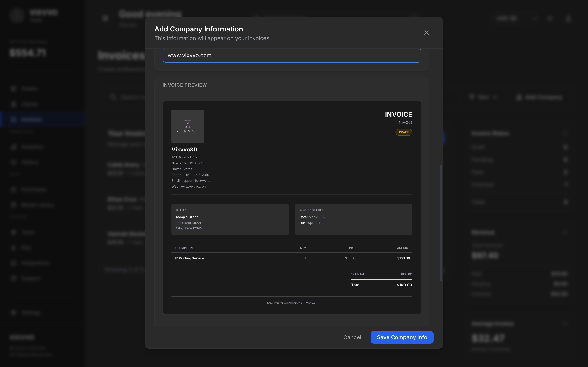Open Analytics from the sidebar

pyautogui.click(x=32, y=147)
